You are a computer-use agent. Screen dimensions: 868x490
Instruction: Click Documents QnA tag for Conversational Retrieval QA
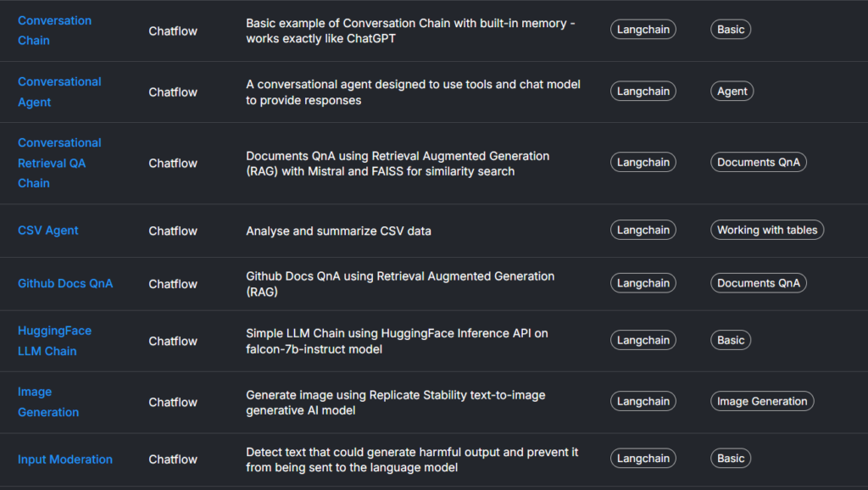tap(759, 163)
